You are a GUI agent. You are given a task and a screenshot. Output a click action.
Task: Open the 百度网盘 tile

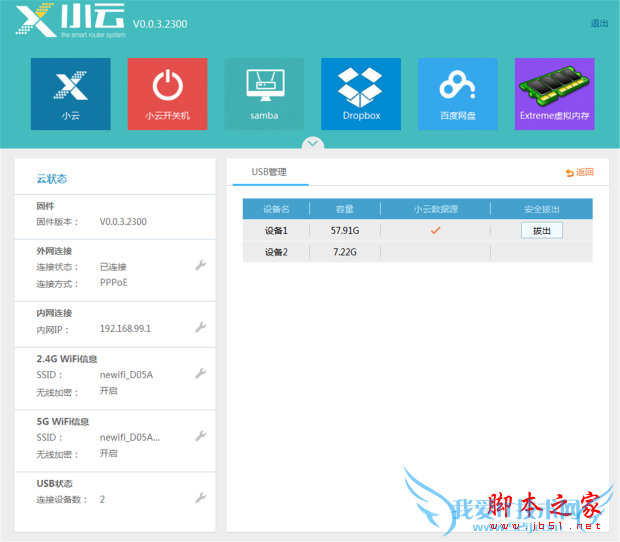[458, 94]
